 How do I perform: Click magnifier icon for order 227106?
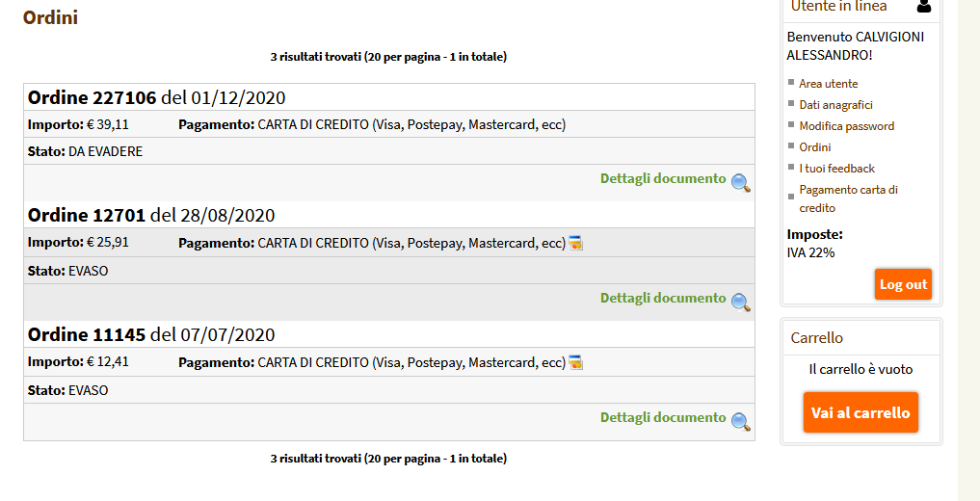point(741,183)
